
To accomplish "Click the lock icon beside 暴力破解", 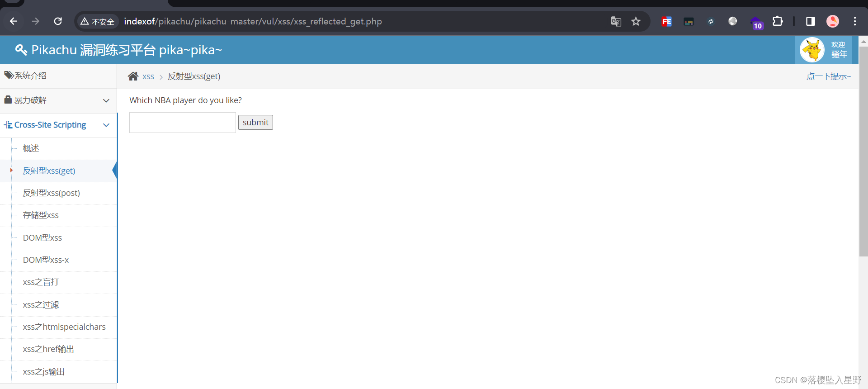I will click(8, 100).
